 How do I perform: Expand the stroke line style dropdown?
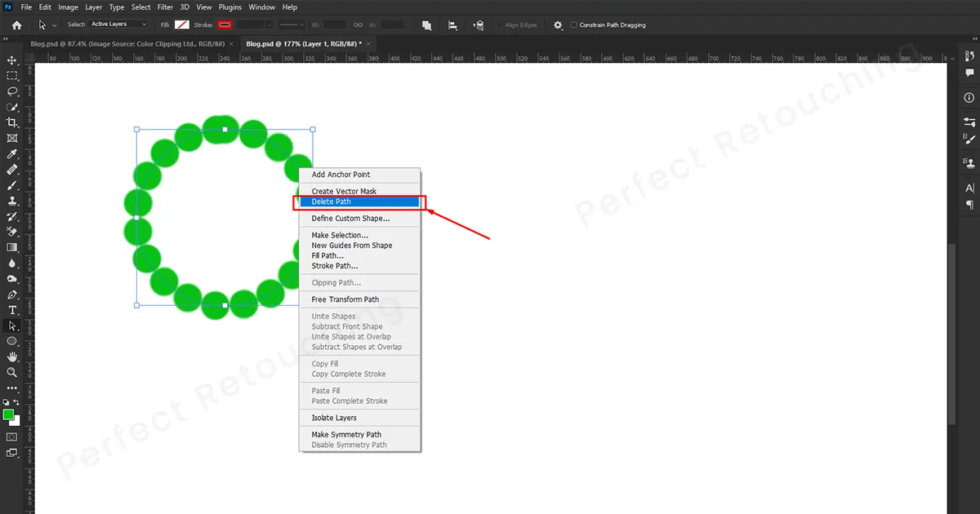292,25
